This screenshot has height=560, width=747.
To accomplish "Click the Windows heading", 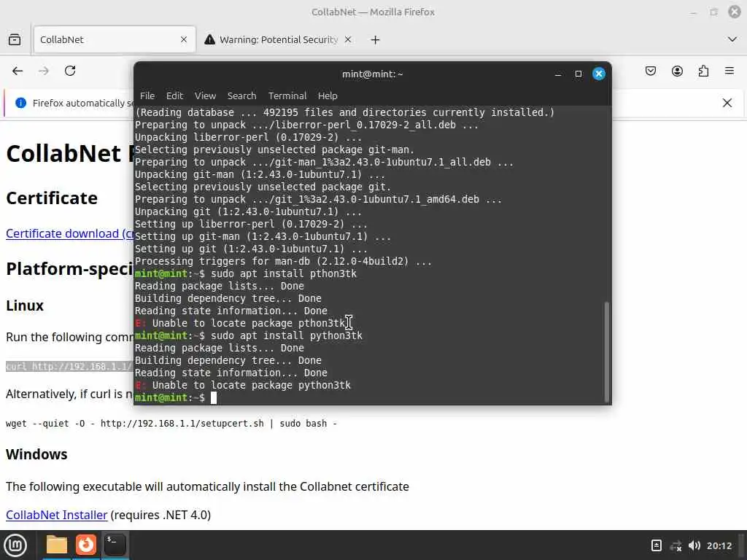I will [36, 454].
